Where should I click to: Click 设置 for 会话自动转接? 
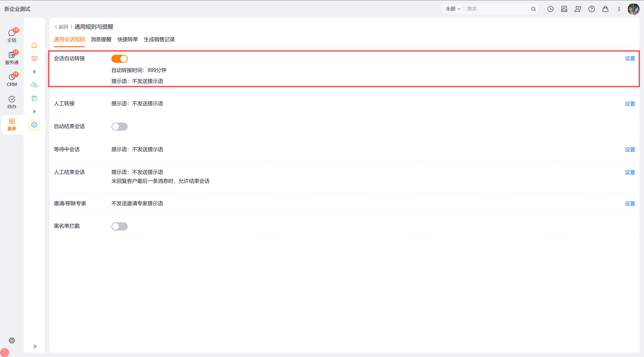pos(630,59)
